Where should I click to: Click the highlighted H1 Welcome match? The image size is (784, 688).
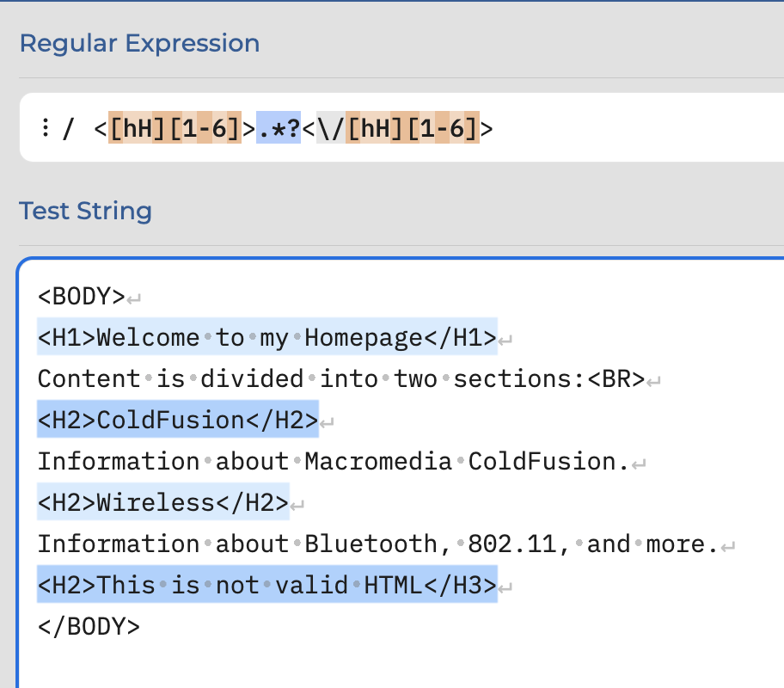pos(267,337)
